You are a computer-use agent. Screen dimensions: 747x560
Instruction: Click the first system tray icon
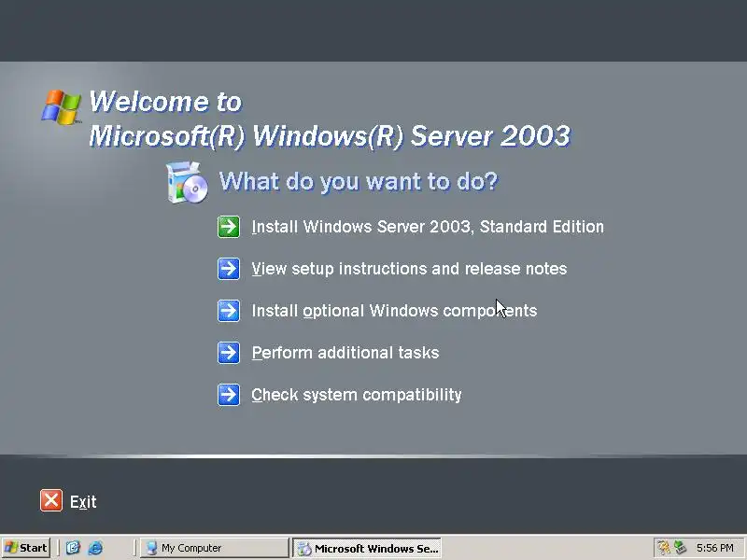pos(663,548)
